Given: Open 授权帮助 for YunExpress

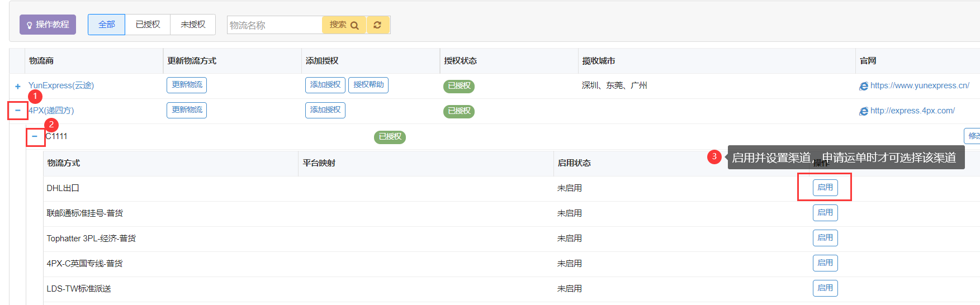Looking at the screenshot, I should click(x=368, y=85).
